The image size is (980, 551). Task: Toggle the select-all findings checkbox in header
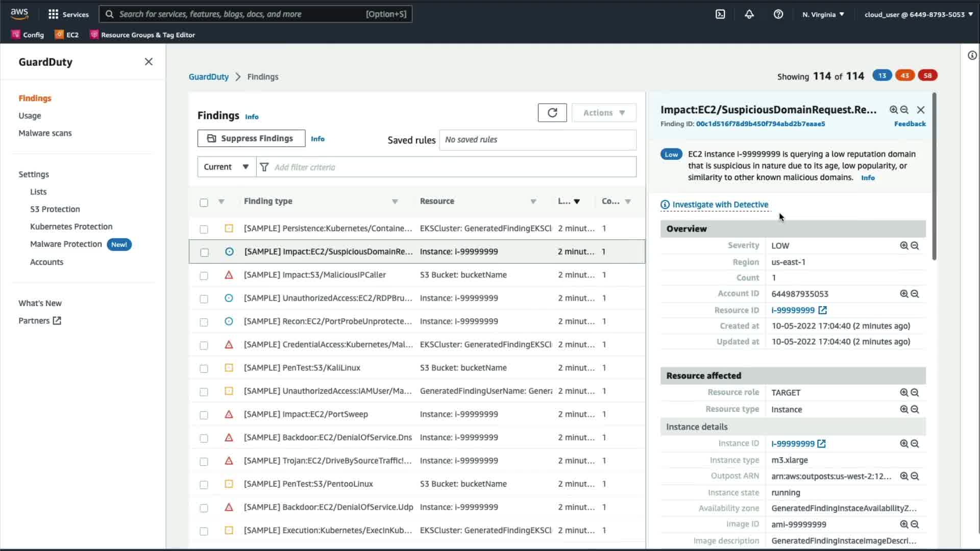tap(204, 203)
